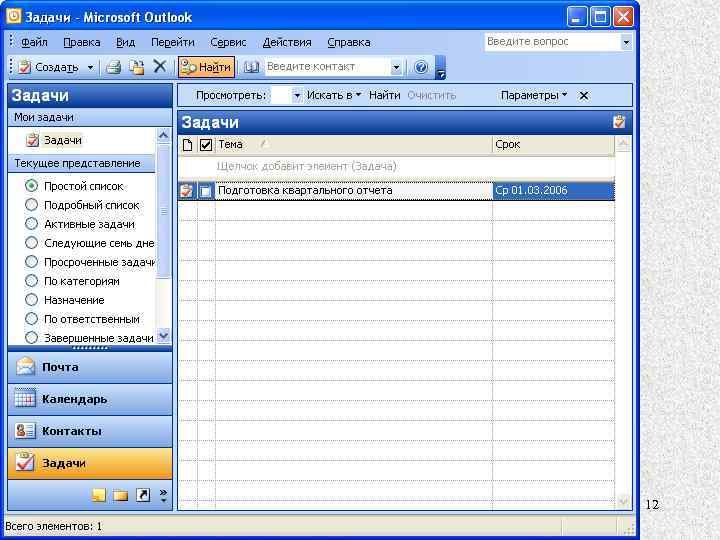This screenshot has width=720, height=540.
Task: Expand the Просмотреть dropdown
Action: click(297, 96)
